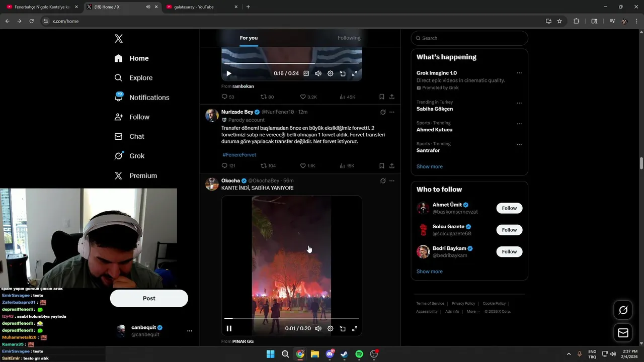Screen dimensions: 644x362
Task: Switch to the Following tab
Action: [x=349, y=38]
